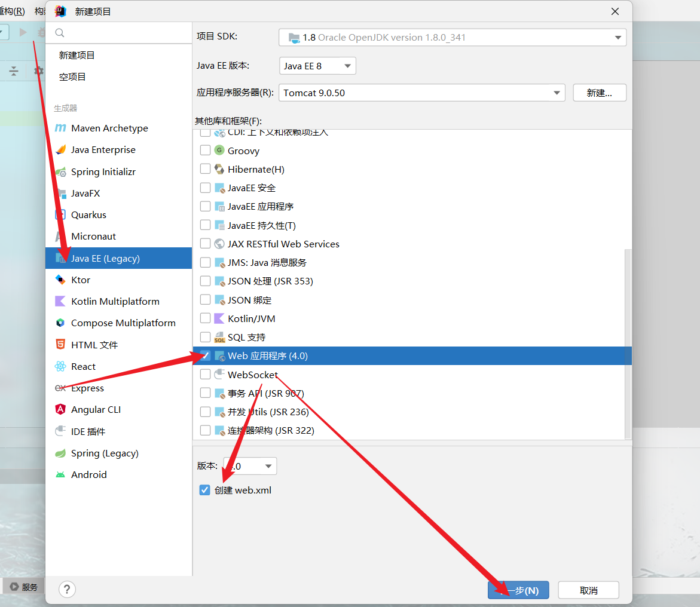Choose Spring (Legacy) leaf icon
This screenshot has width=700, height=607.
tap(60, 453)
